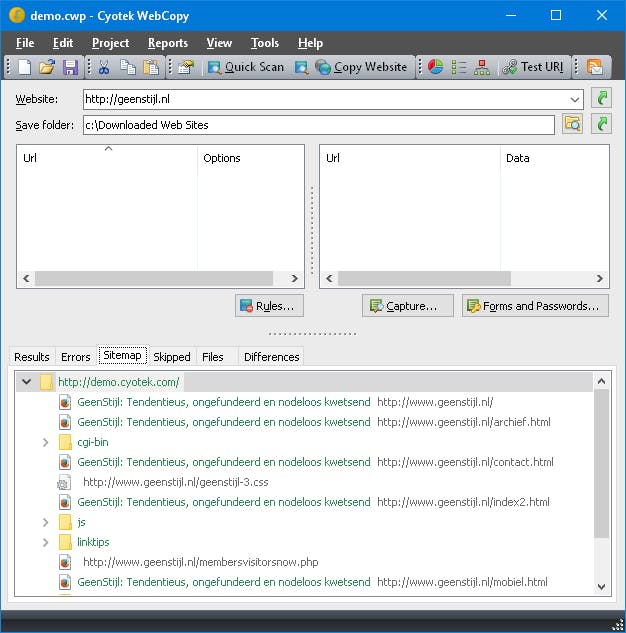
Task: Collapse the demo.cyotek.com root node
Action: click(x=27, y=381)
